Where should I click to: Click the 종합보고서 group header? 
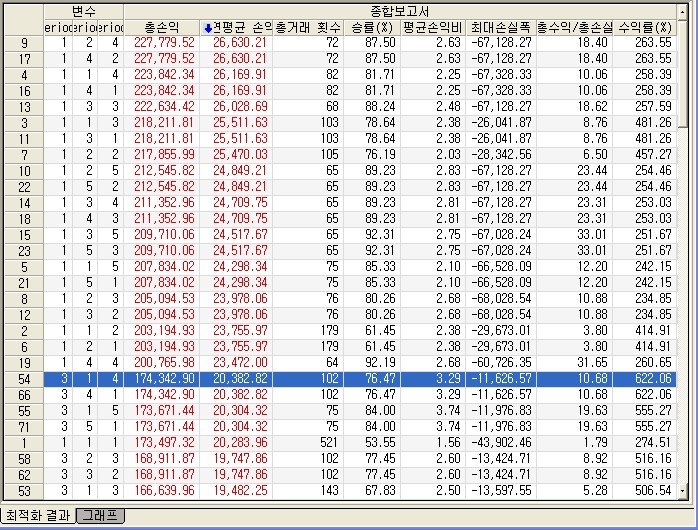click(x=399, y=9)
